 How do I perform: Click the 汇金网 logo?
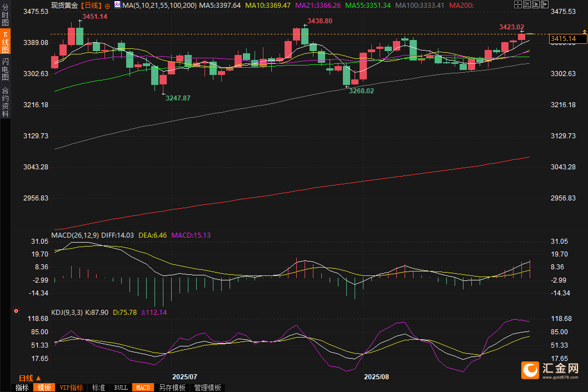[x=551, y=369]
